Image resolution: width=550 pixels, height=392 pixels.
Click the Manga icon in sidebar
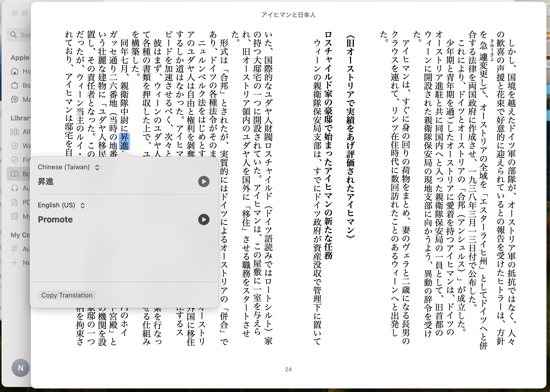15,99
